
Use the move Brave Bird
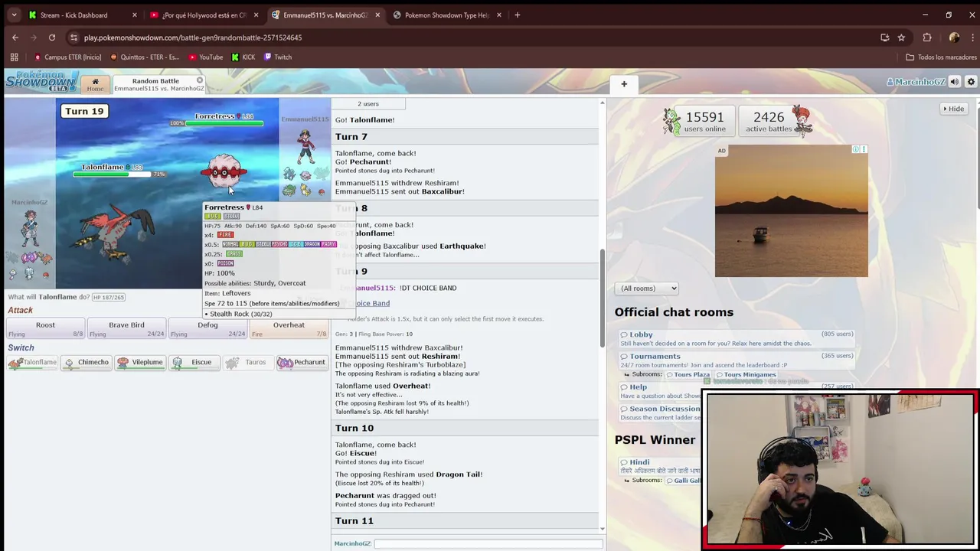pyautogui.click(x=126, y=329)
